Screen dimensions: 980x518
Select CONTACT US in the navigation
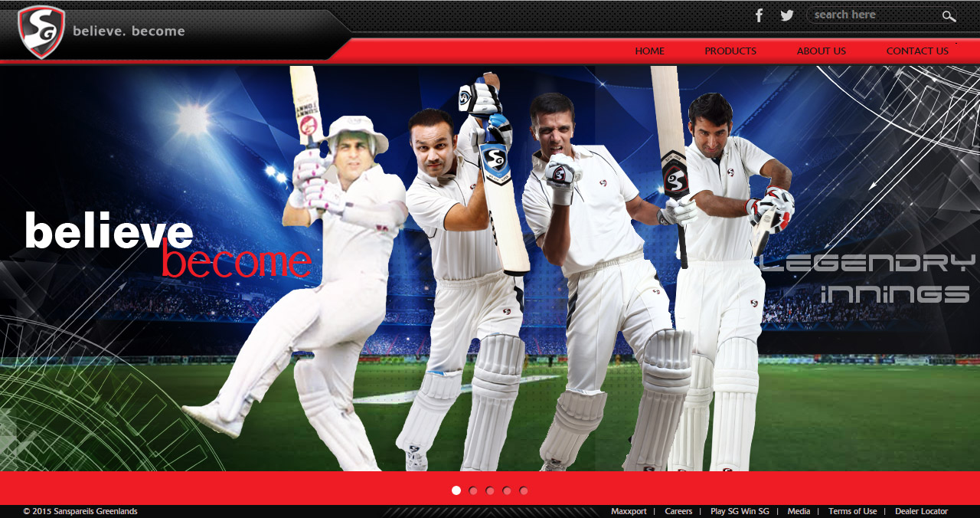[917, 51]
